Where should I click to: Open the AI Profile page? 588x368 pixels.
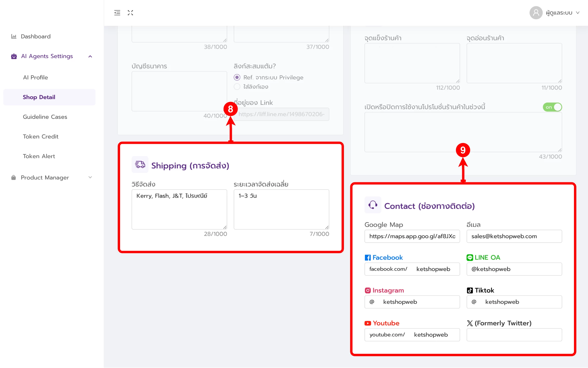pyautogui.click(x=35, y=78)
